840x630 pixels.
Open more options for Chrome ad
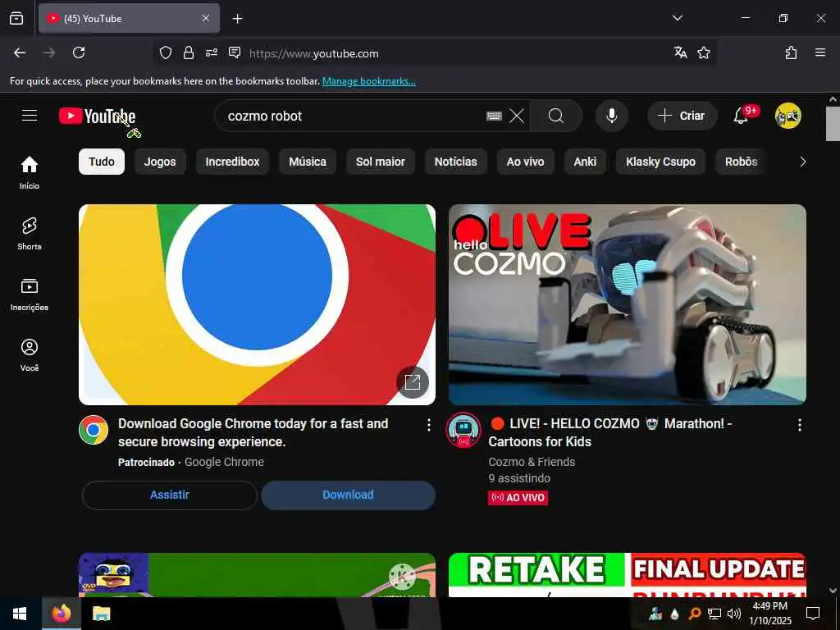tap(428, 426)
